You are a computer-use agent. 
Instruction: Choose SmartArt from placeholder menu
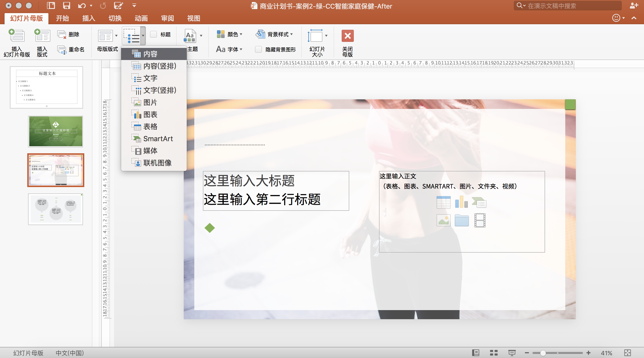(158, 139)
